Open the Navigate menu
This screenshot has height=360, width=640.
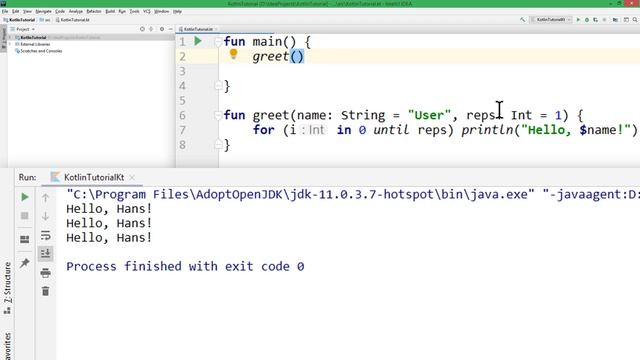[43, 12]
